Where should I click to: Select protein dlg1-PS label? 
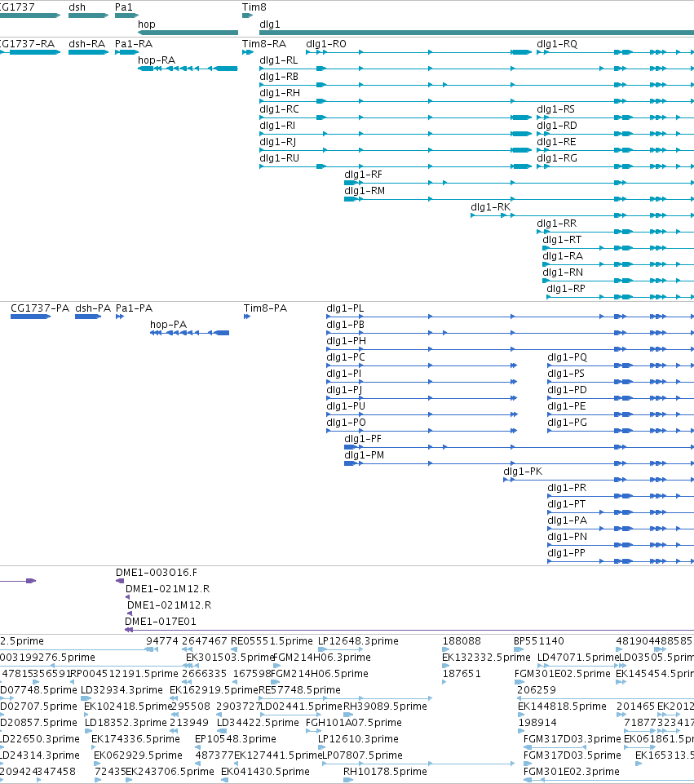pos(566,374)
